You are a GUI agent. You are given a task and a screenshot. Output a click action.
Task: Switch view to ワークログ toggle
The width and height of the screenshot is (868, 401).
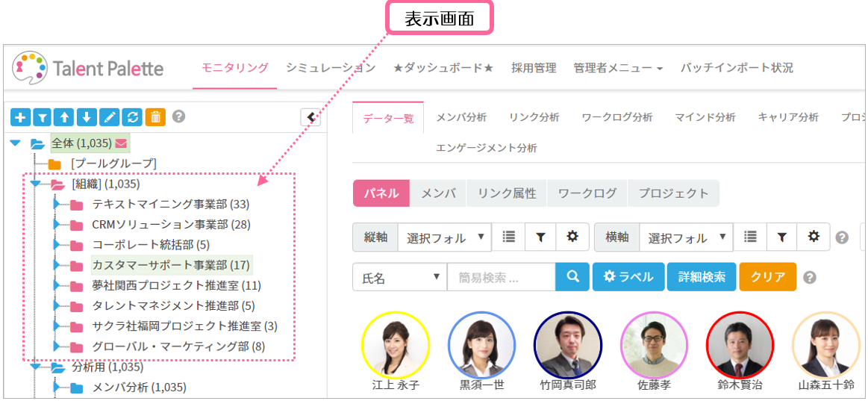pyautogui.click(x=587, y=193)
